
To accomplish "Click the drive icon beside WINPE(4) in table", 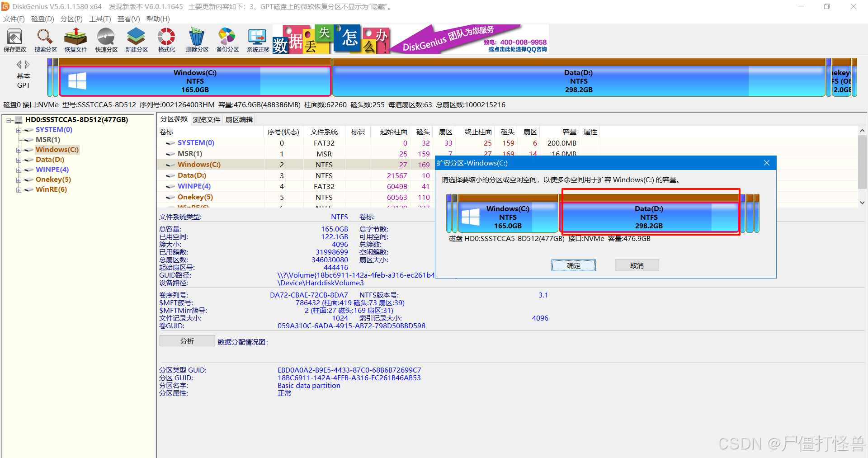I will click(170, 186).
